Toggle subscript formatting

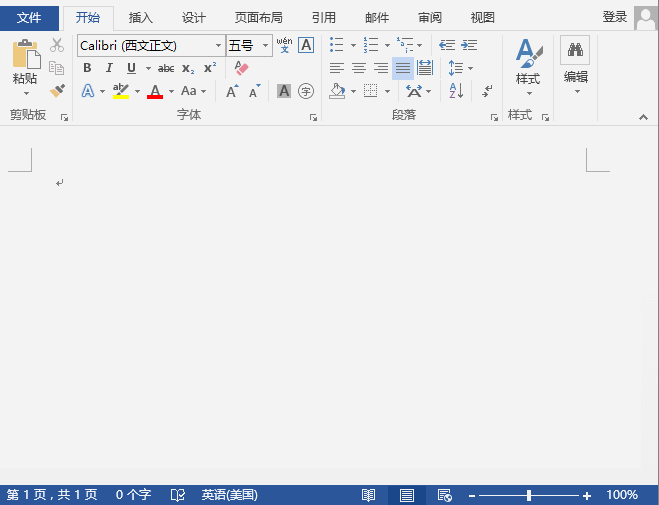coord(188,68)
